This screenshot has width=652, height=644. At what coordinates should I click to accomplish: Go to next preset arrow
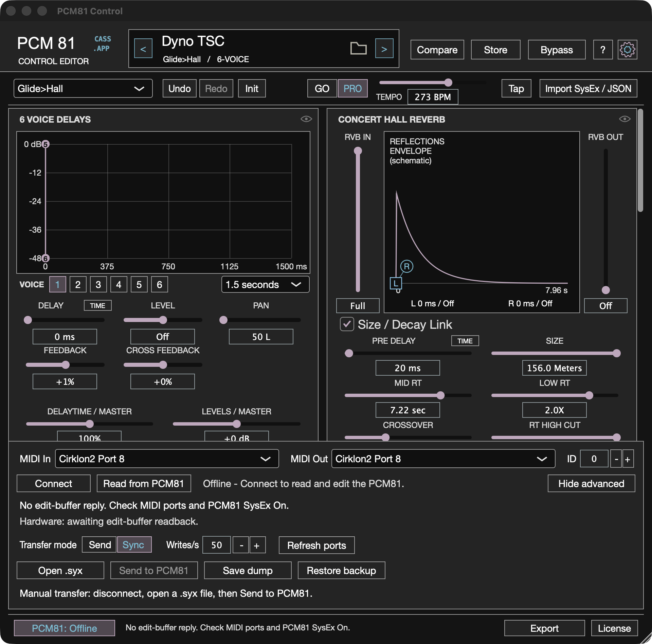coord(384,49)
